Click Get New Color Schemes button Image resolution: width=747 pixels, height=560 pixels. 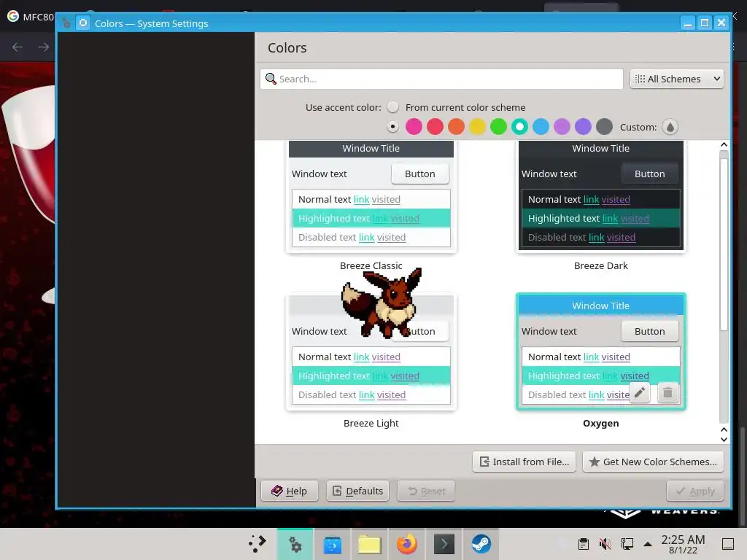[653, 462]
